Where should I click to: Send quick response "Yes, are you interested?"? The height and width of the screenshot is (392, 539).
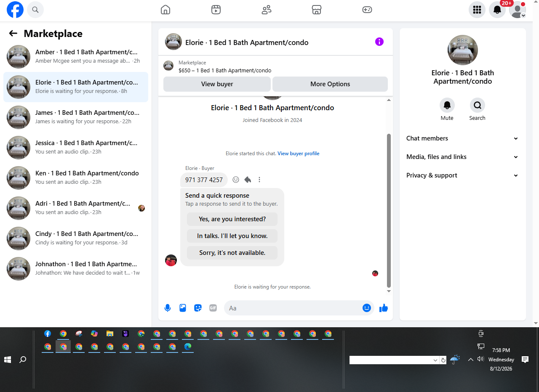tap(232, 219)
